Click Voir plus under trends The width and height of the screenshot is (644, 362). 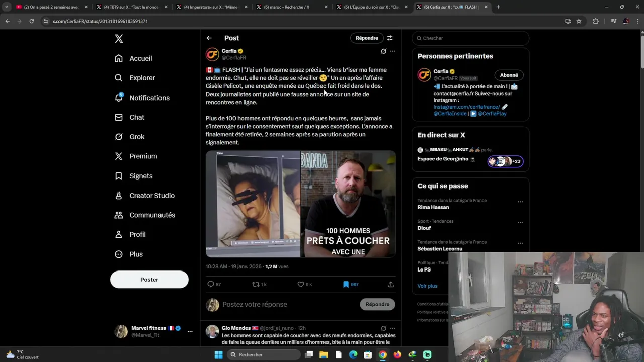pos(427,286)
